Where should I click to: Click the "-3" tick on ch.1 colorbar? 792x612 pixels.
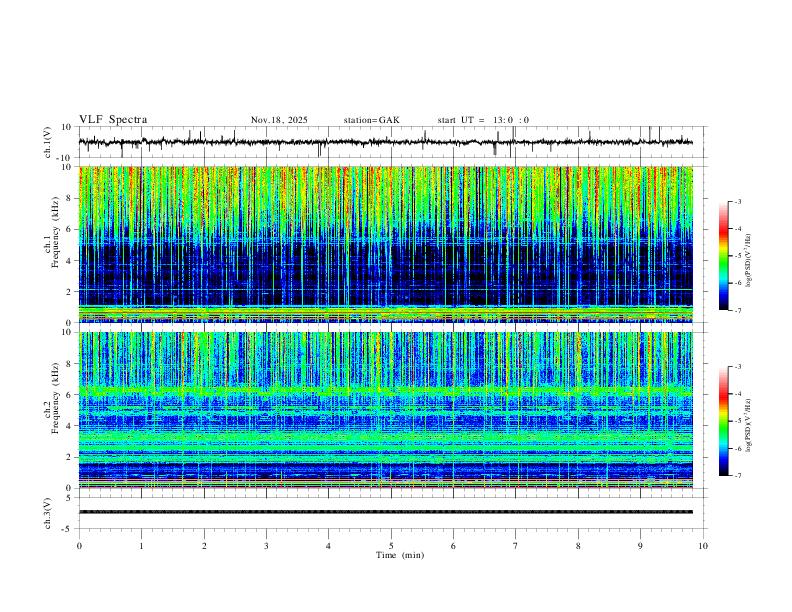[737, 202]
